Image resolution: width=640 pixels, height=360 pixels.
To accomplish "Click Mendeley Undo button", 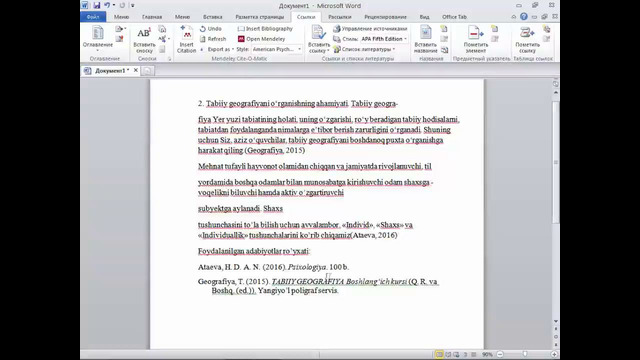I will click(x=211, y=29).
